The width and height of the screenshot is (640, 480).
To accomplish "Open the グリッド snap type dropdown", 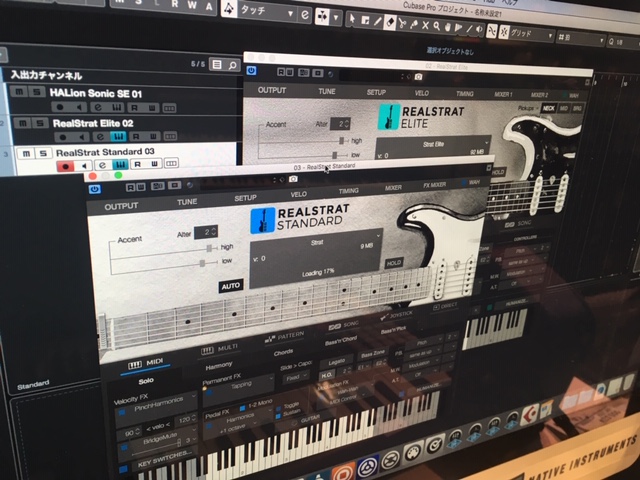I will [531, 35].
